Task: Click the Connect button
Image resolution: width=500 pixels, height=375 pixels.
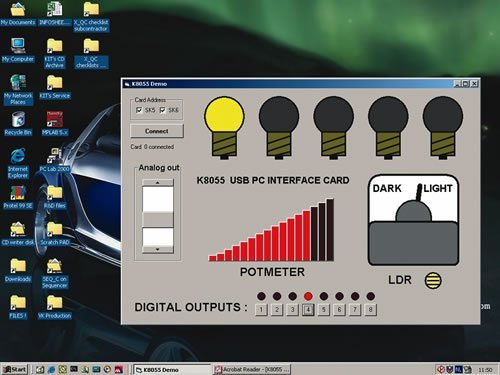Action: [157, 131]
